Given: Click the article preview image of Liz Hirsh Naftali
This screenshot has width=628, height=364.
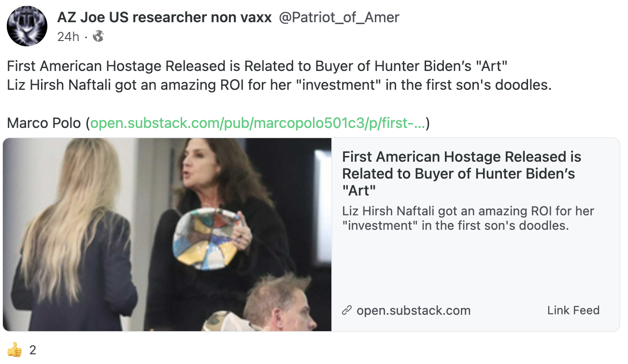Looking at the screenshot, I should [x=167, y=234].
